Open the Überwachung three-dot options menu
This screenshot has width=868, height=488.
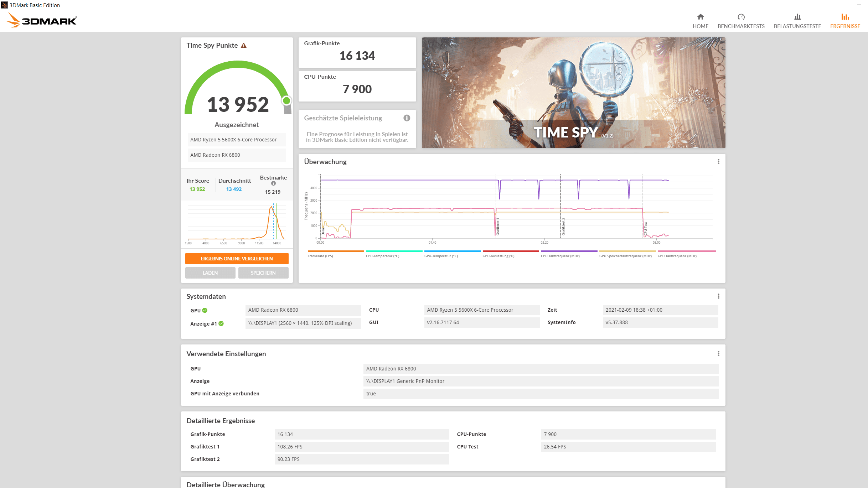pyautogui.click(x=718, y=162)
